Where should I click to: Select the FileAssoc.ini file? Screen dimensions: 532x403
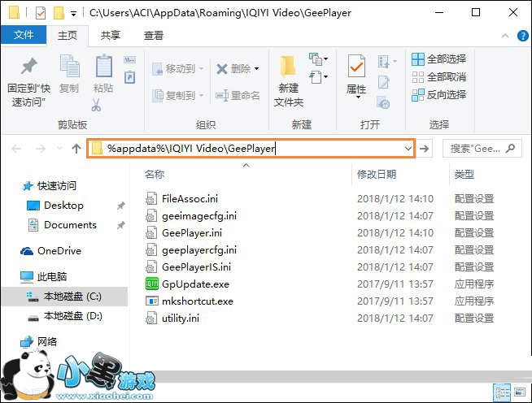click(190, 198)
